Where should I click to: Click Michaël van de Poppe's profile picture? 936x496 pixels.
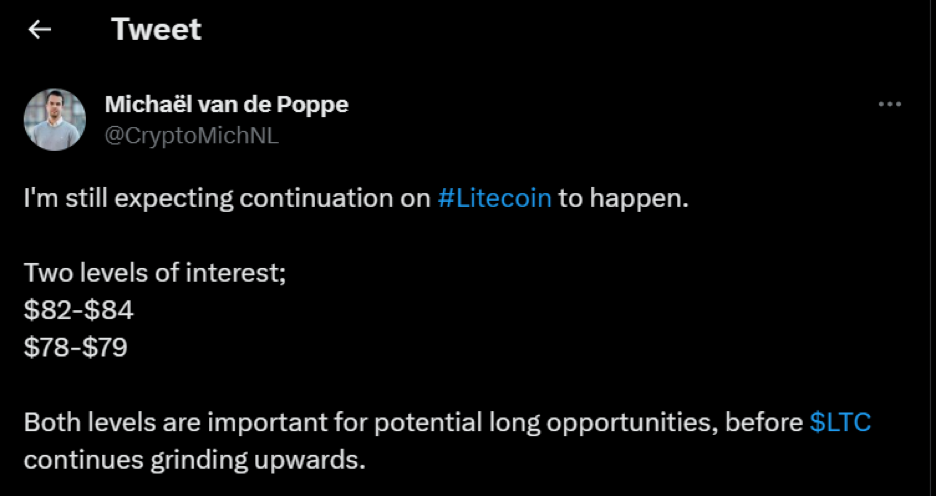(x=54, y=120)
